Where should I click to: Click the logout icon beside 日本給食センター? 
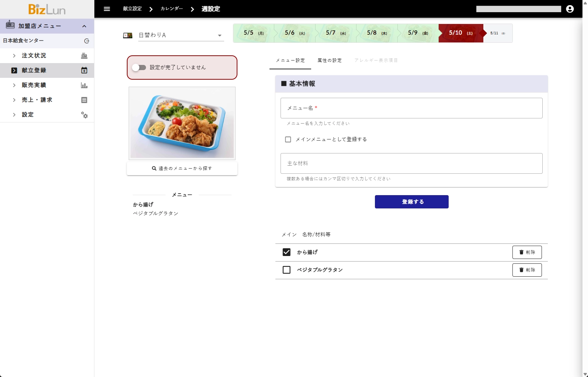[x=87, y=41]
